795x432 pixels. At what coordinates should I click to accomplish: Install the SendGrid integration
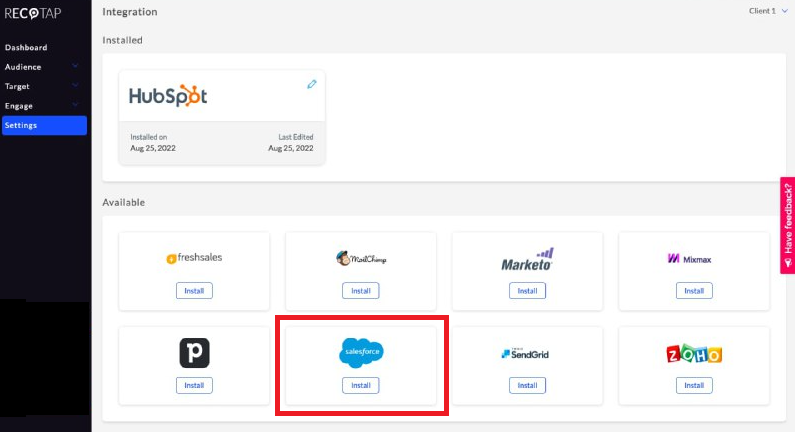pos(527,385)
